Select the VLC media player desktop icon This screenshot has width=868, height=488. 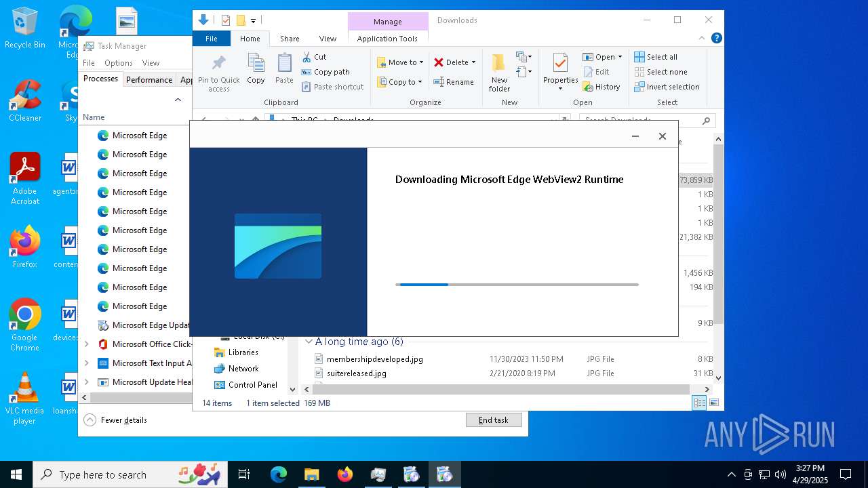point(25,399)
